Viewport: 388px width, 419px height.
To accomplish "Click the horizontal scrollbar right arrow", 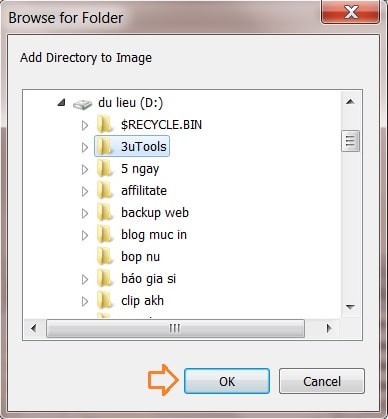I will [x=329, y=329].
